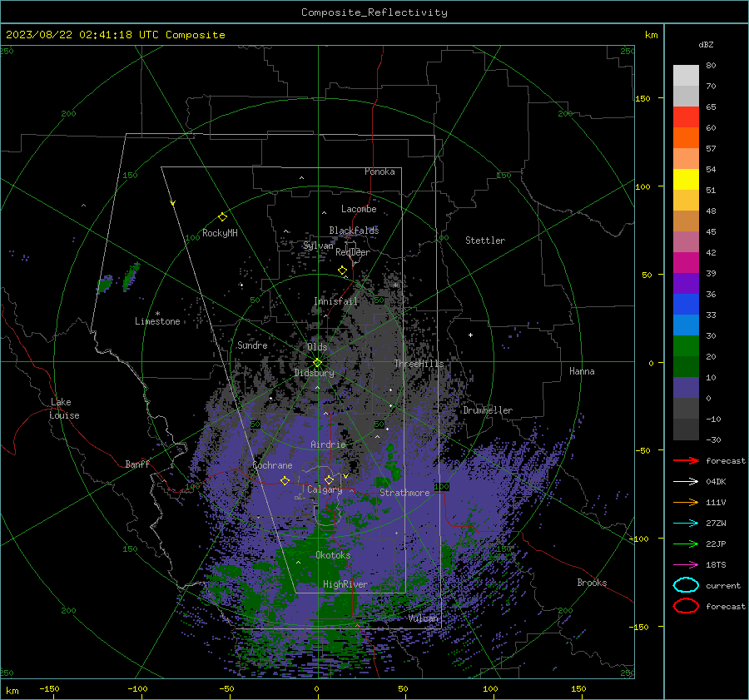Select the yellow 51 dBZ color swatch
This screenshot has width=749, height=700.
(x=686, y=180)
